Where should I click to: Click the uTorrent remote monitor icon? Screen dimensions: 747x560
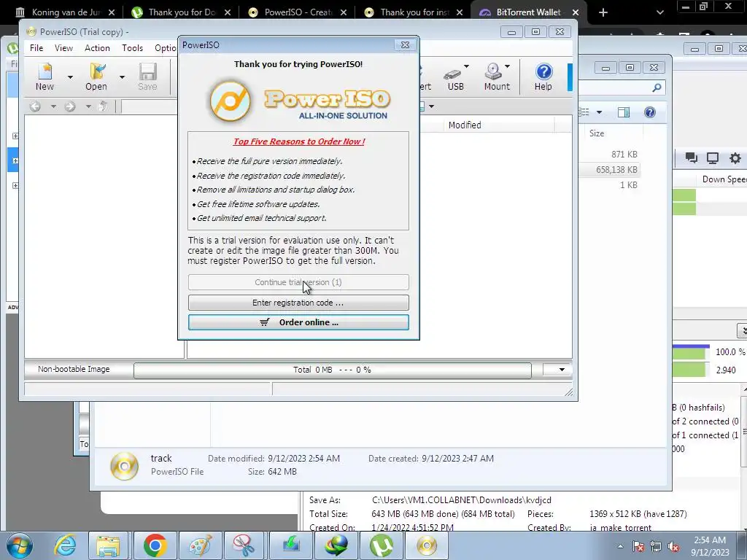(x=713, y=158)
